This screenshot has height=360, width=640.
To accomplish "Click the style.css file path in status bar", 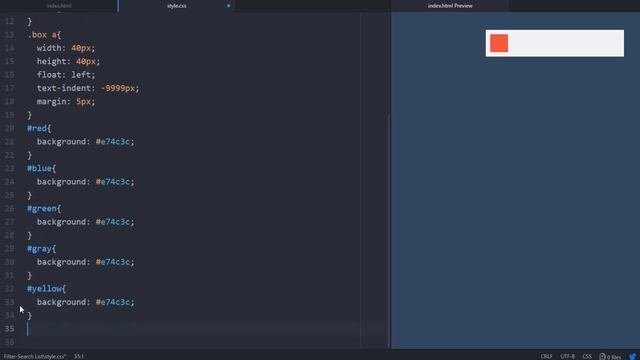I will point(35,356).
